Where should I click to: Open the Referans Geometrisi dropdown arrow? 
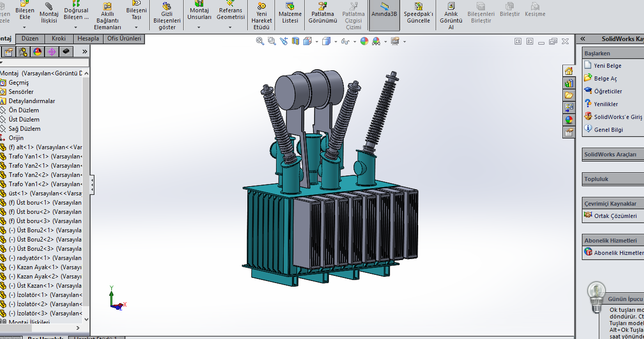pyautogui.click(x=230, y=27)
